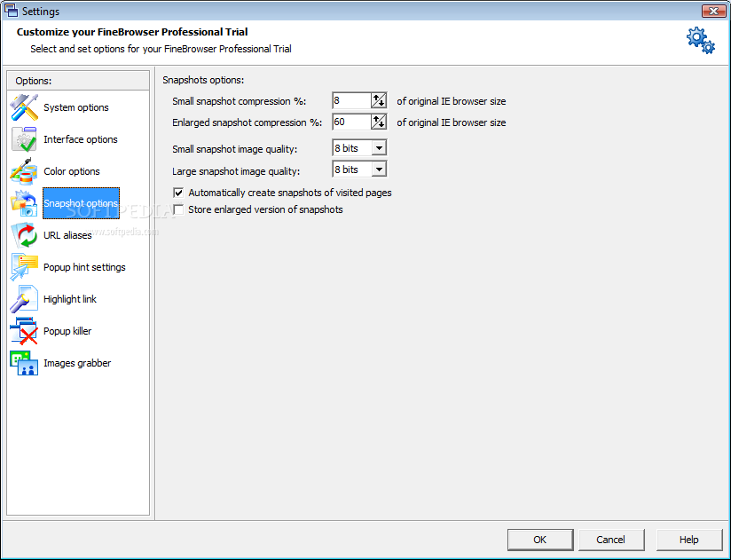Focus the Enlarged snapshot compression field
This screenshot has height=560, width=731.
click(x=351, y=122)
